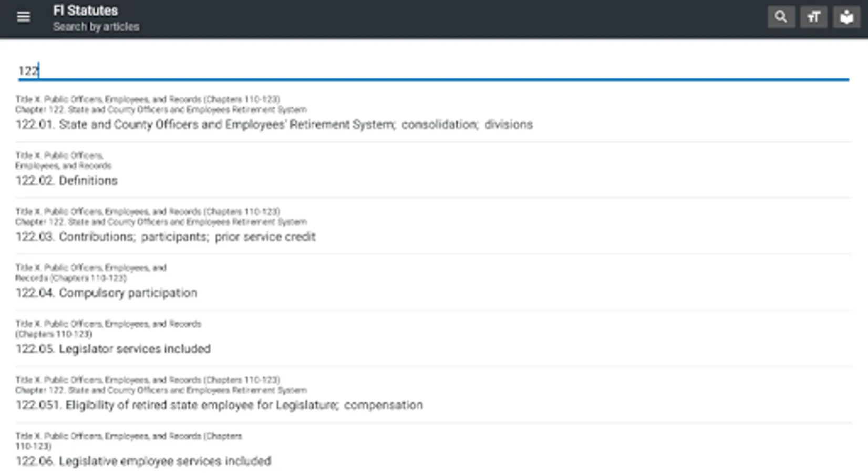Click the Chapter 122 breadcrumb above article 122.051
The image size is (868, 473).
tap(161, 390)
